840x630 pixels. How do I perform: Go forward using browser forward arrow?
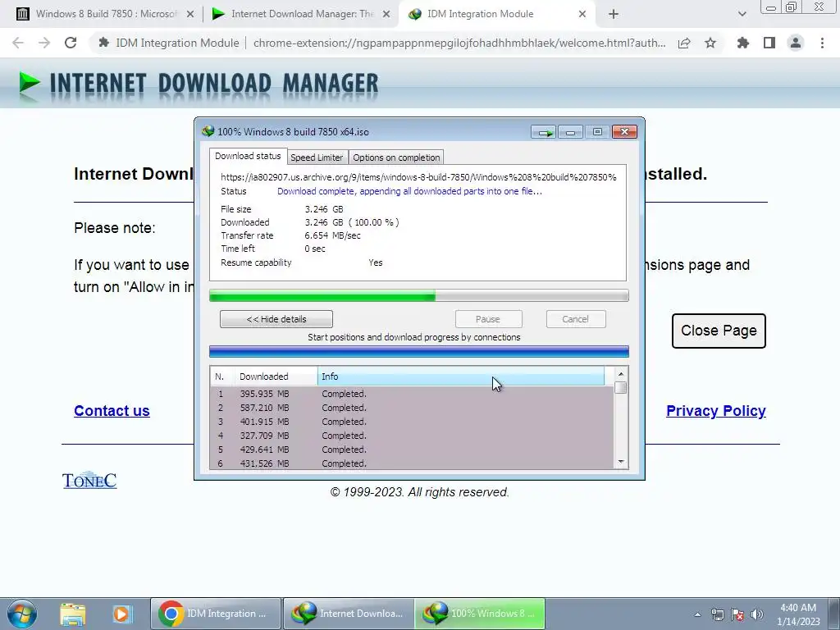tap(44, 43)
